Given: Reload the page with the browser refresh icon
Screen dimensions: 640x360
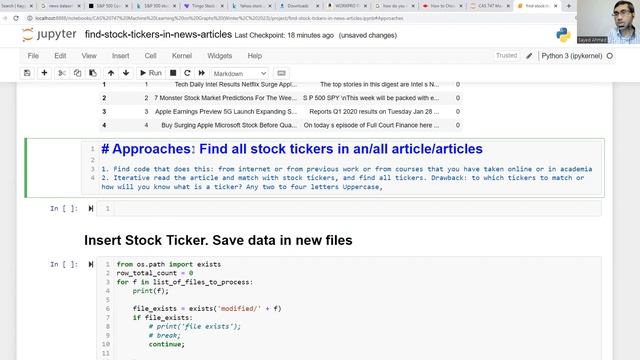Looking at the screenshot, I should pos(16,18).
